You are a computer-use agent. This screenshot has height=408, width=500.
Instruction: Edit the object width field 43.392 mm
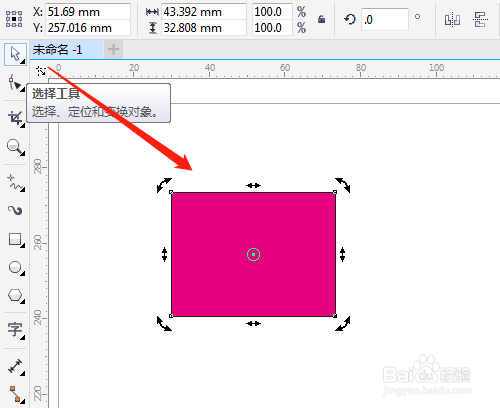(204, 12)
